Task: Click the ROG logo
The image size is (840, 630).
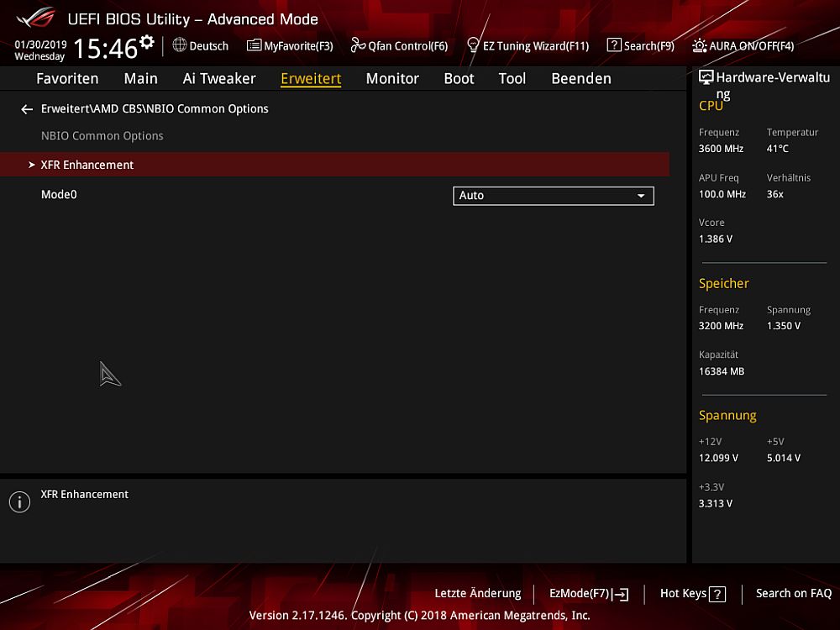Action: tap(35, 18)
